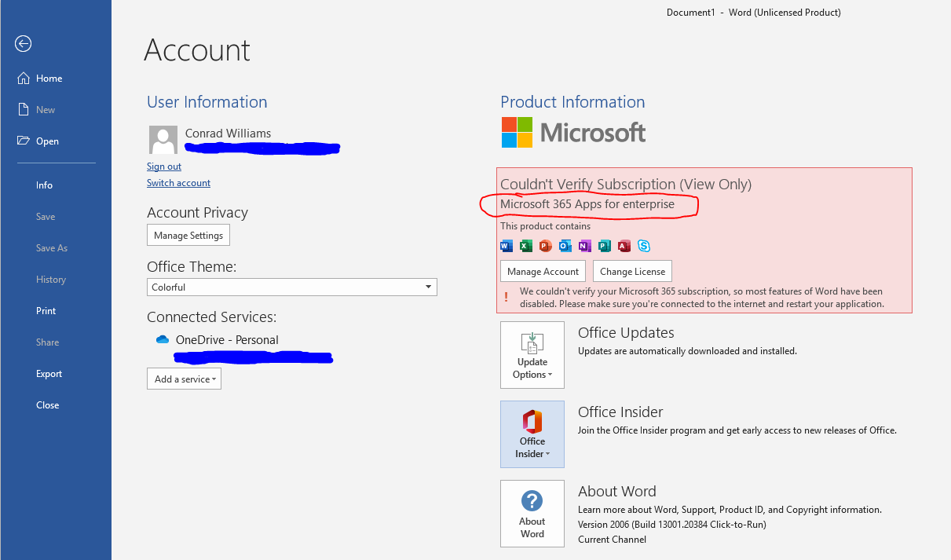The height and width of the screenshot is (560, 951).
Task: Open Manage Settings for account privacy
Action: [188, 235]
